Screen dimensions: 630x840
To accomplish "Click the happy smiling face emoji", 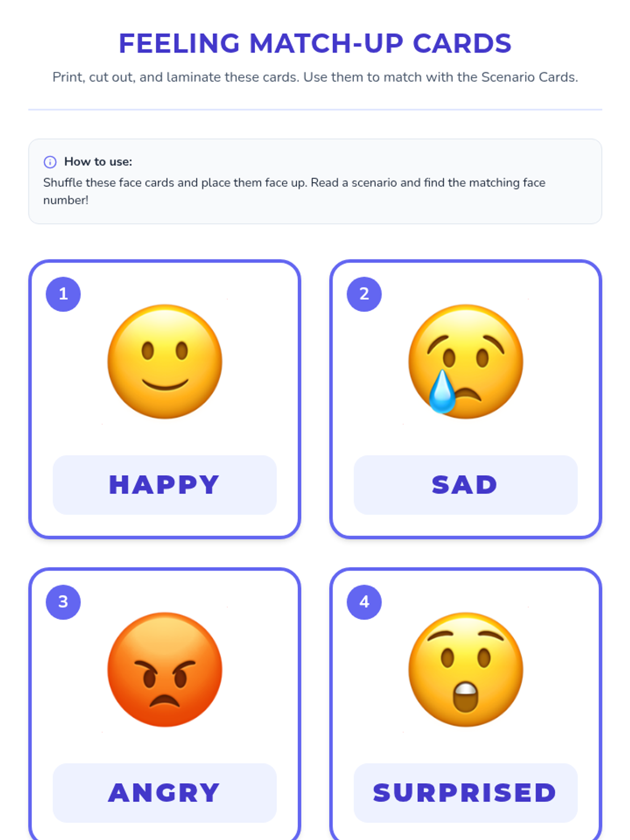I will coord(165,362).
